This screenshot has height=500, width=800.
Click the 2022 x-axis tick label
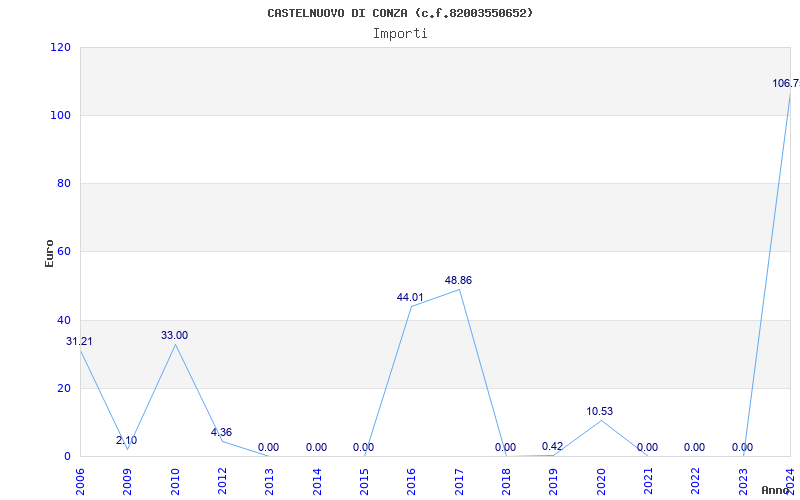click(x=696, y=482)
